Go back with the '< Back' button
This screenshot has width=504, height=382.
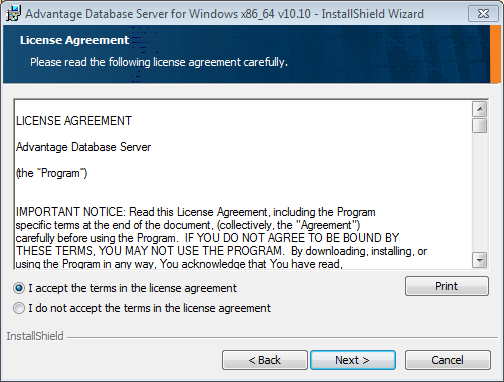(x=265, y=360)
